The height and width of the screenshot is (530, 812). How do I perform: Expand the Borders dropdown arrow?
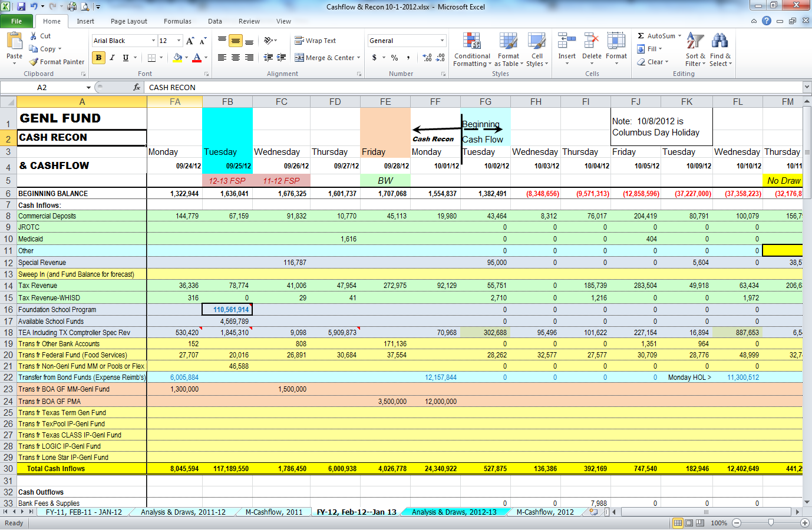click(x=161, y=58)
